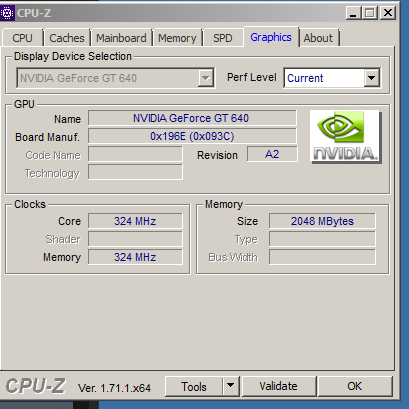Go to the Mainboard tab
This screenshot has height=409, width=409.
point(121,38)
